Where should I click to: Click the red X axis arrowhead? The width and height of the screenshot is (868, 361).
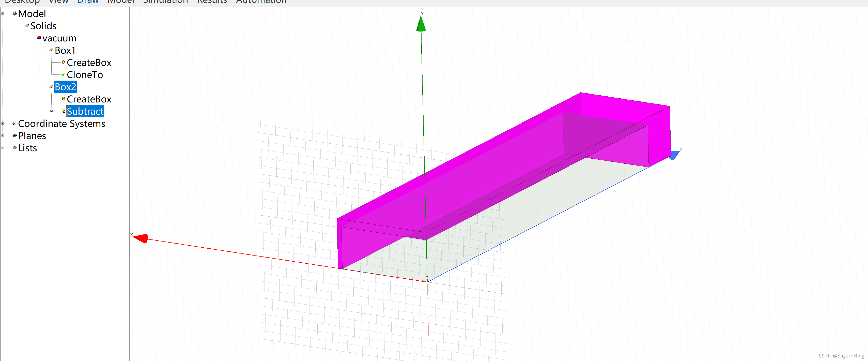pos(141,238)
